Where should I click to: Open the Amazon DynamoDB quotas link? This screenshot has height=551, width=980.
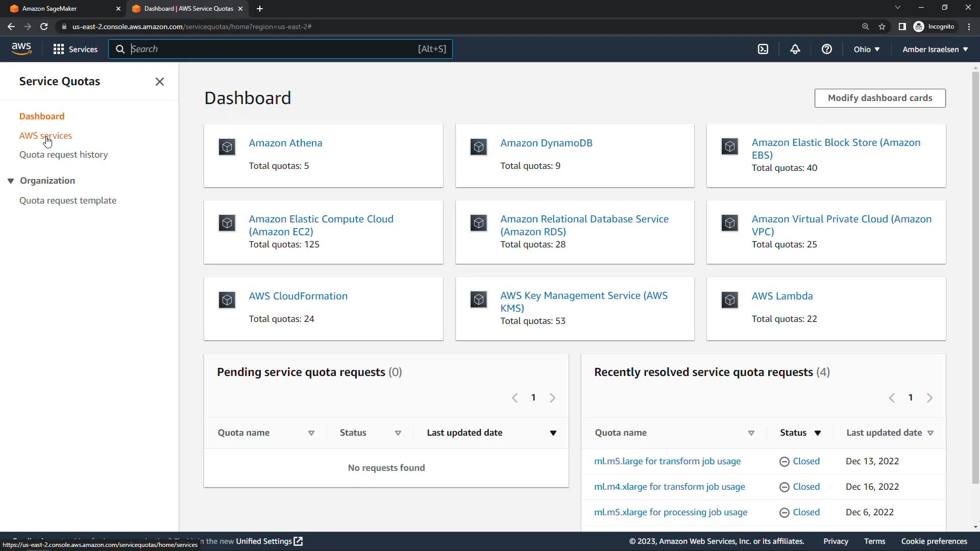click(546, 143)
